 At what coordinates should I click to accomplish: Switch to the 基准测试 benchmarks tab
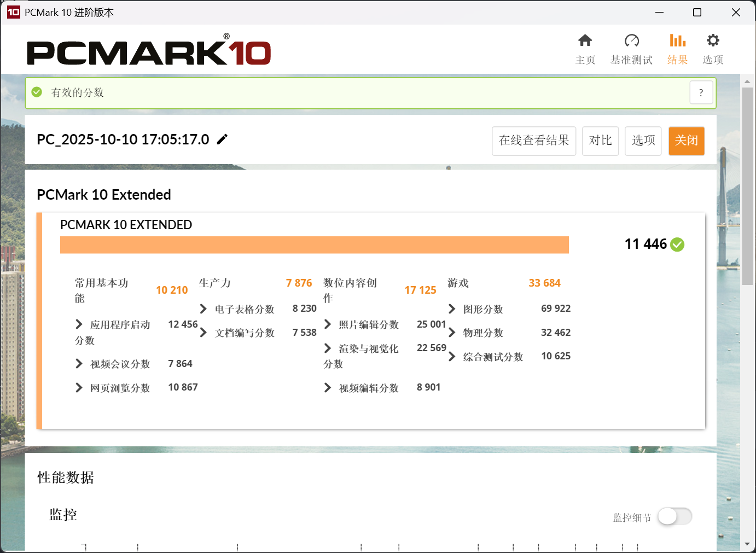(x=631, y=49)
